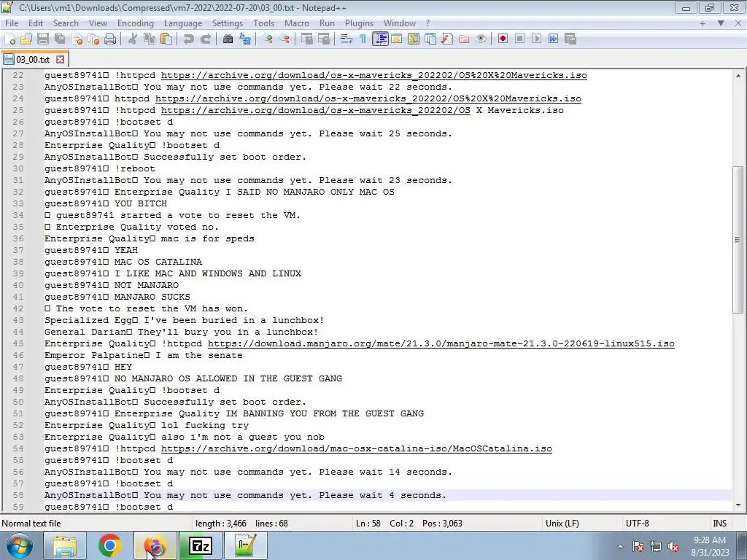The height and width of the screenshot is (560, 747).
Task: Open the dropdown arrow at menu bar right
Action: pos(721,23)
